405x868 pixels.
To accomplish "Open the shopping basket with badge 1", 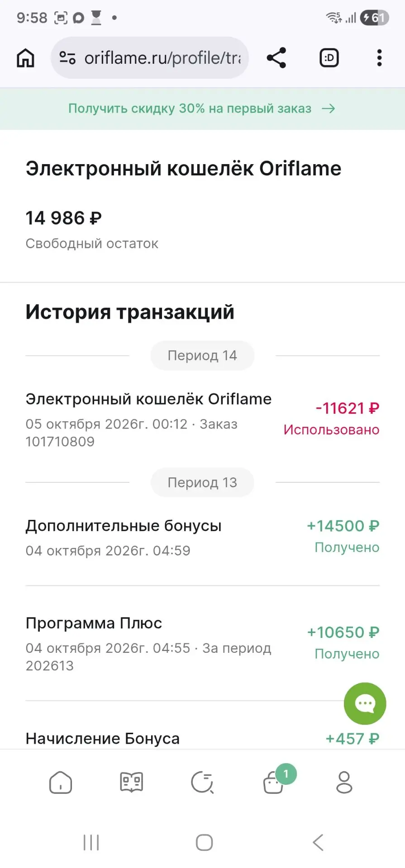I will pos(275,781).
